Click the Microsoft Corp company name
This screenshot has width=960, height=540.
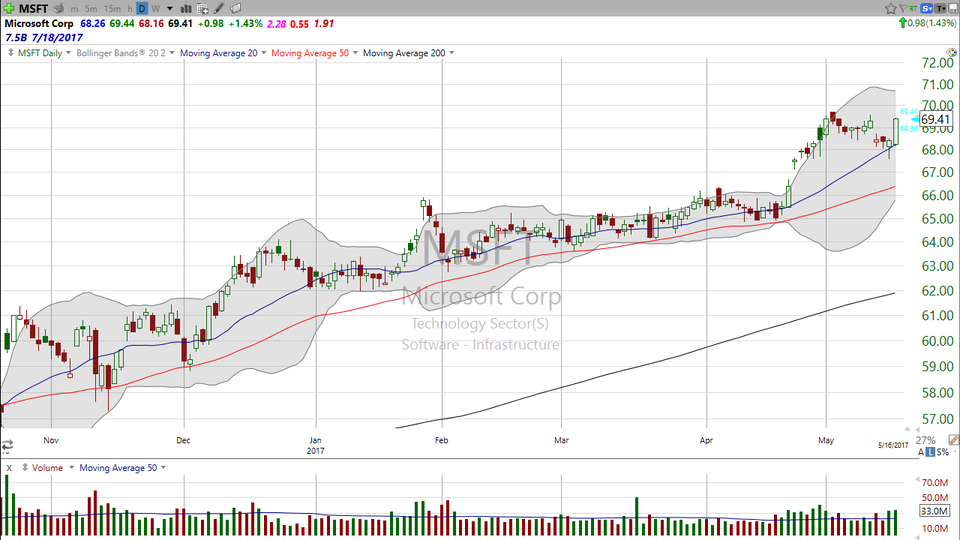tap(39, 23)
